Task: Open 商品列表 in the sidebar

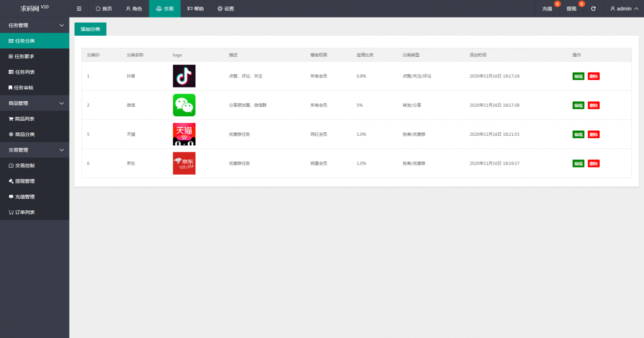Action: [35, 119]
